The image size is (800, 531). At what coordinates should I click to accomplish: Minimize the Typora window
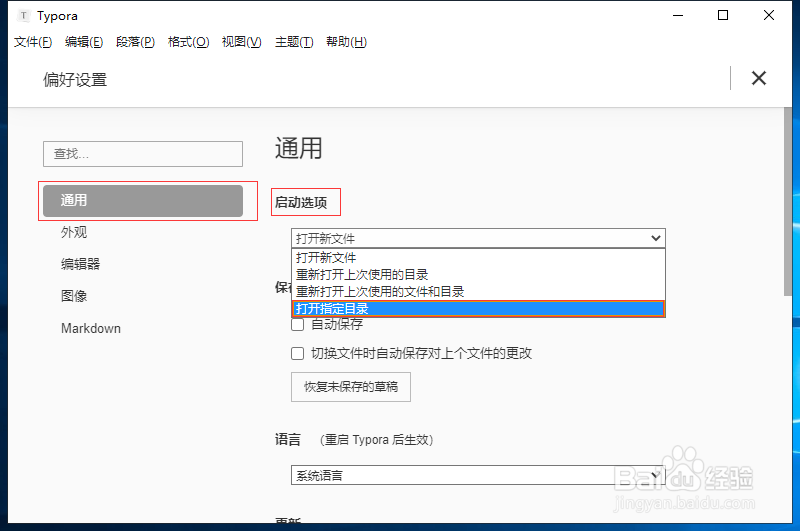tap(678, 15)
